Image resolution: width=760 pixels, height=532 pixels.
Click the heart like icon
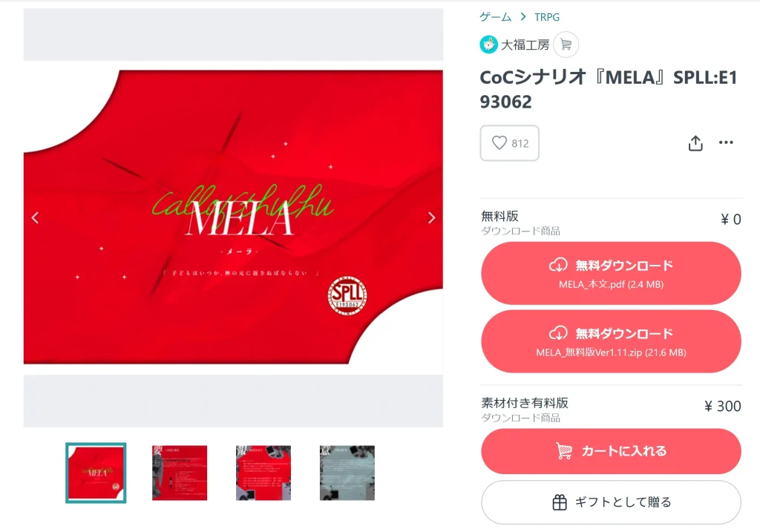tap(499, 143)
